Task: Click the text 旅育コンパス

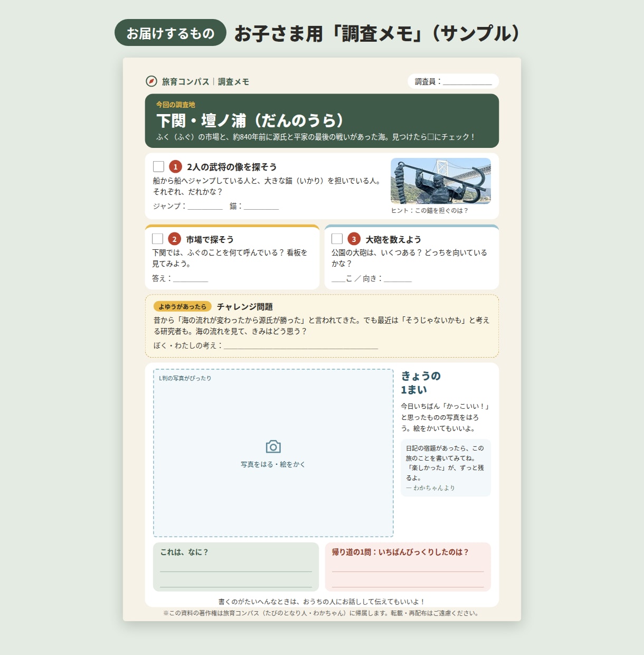Action: (185, 82)
